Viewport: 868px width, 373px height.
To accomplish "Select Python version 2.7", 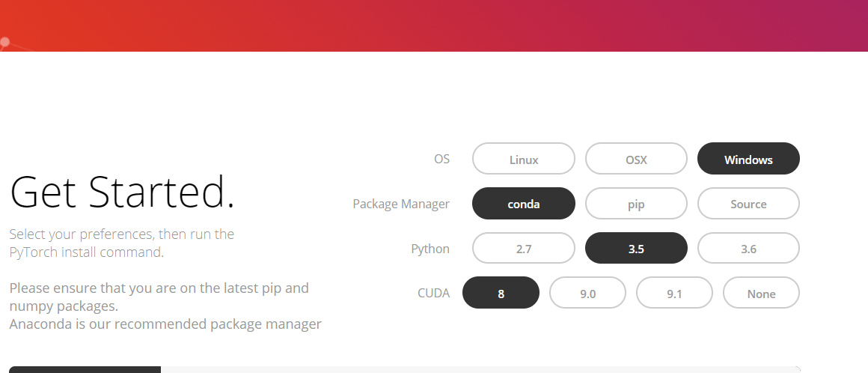I will tap(523, 249).
